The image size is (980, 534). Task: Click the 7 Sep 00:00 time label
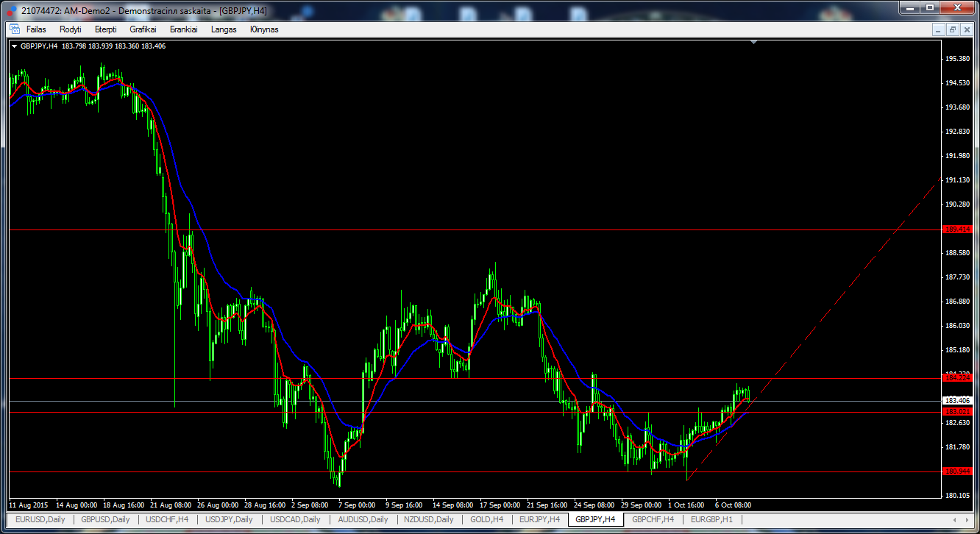pos(358,505)
